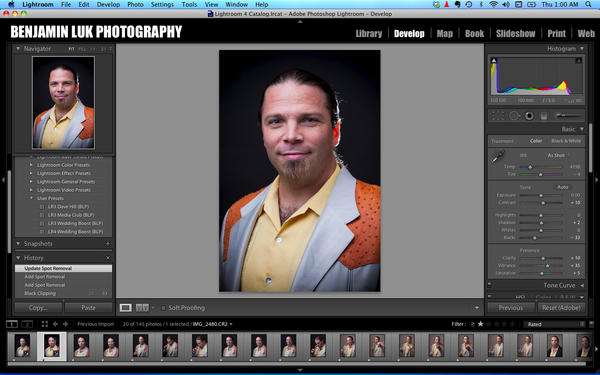This screenshot has width=600, height=375.
Task: Select the FIT zoom level in Navigator
Action: tap(71, 49)
